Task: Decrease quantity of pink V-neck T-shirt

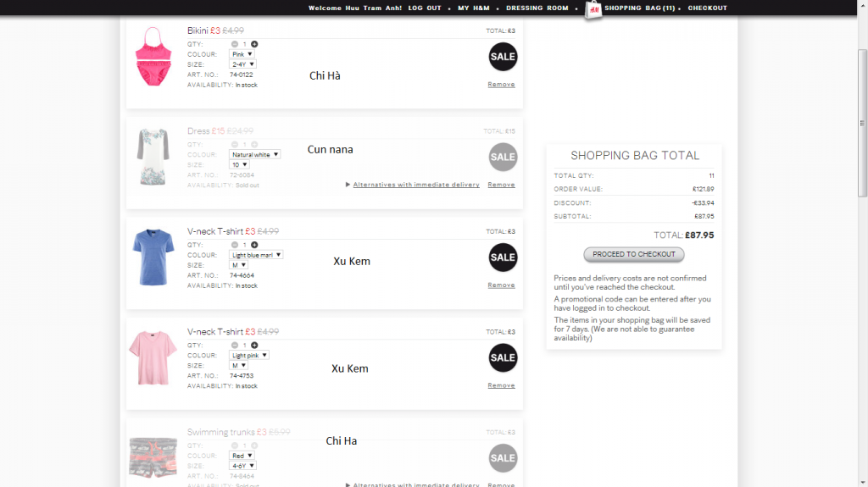Action: pos(235,346)
